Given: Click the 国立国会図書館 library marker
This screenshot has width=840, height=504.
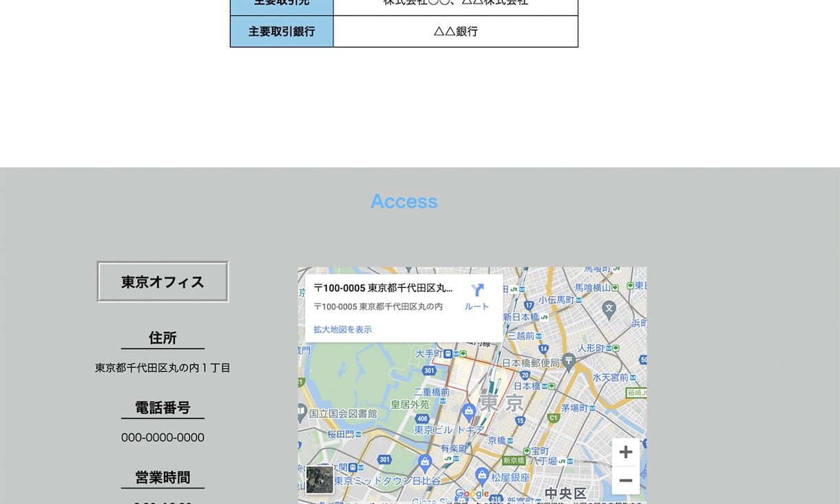Looking at the screenshot, I should 302,412.
